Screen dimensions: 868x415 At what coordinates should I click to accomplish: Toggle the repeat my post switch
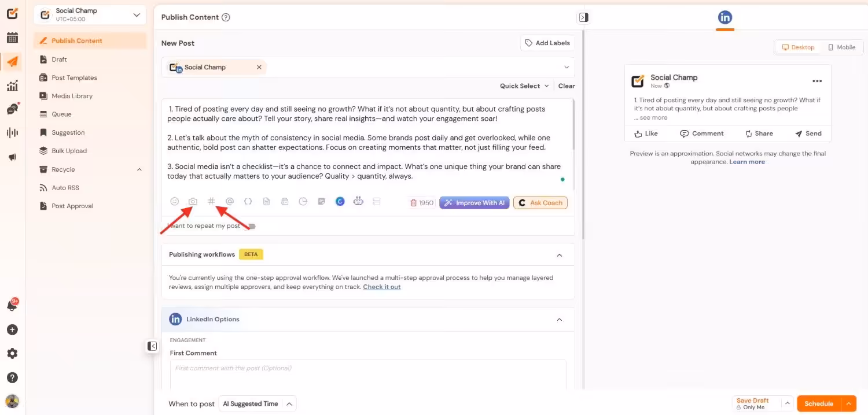pos(251,226)
